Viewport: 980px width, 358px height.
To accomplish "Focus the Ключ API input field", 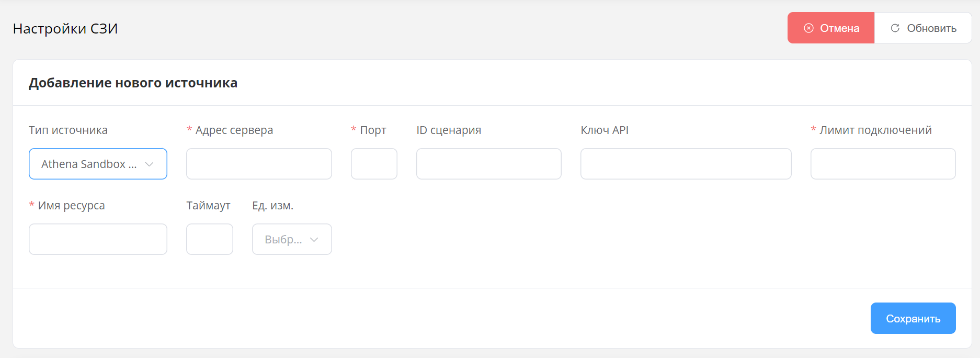I will point(686,164).
